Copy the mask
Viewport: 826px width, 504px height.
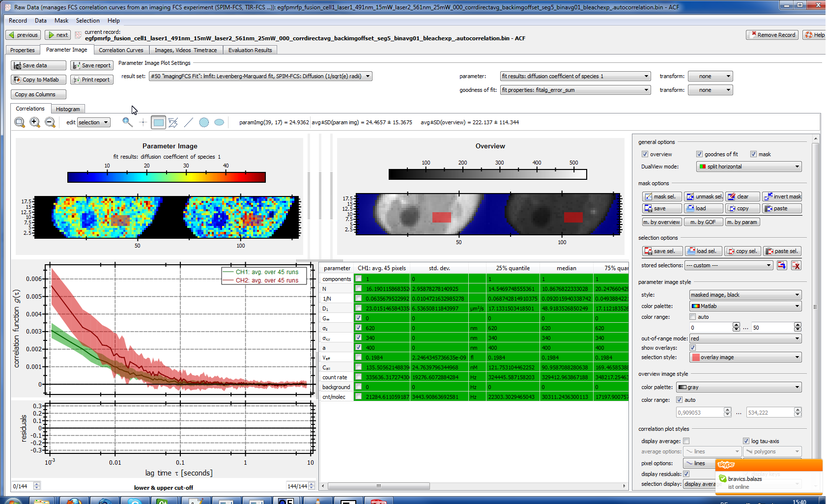click(742, 208)
